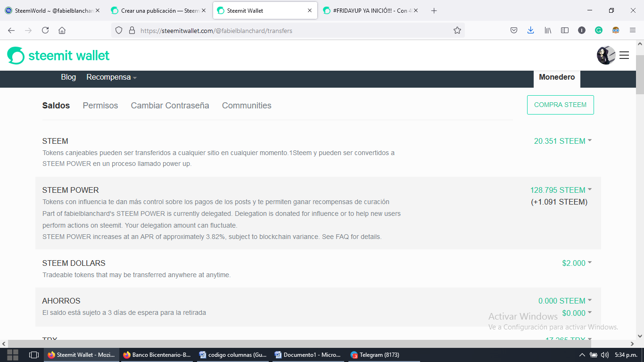
Task: Save page to Pocket
Action: [514, 30]
